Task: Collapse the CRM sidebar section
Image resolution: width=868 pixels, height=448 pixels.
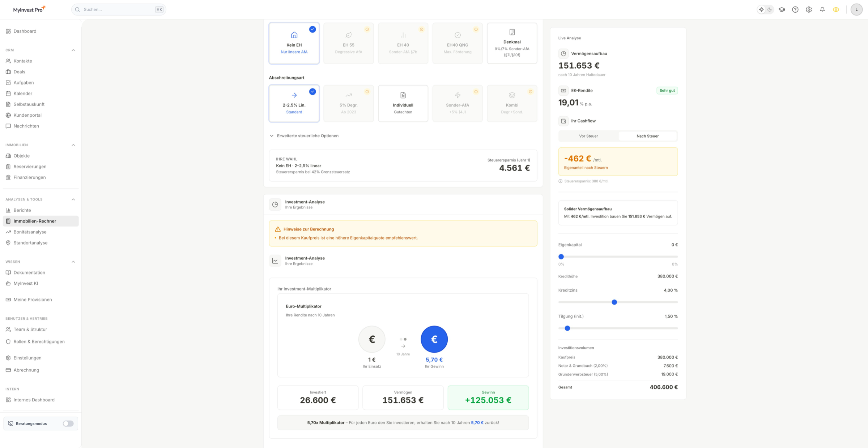Action: [x=73, y=50]
